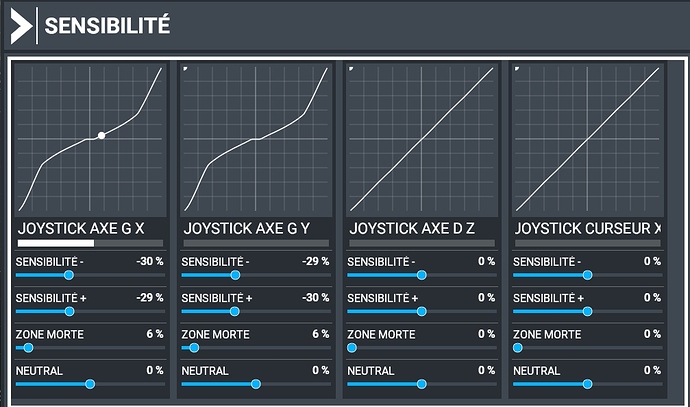This screenshot has width=690, height=407.
Task: Click Zone Morte slider handle for Axe G X
Action: click(x=28, y=347)
